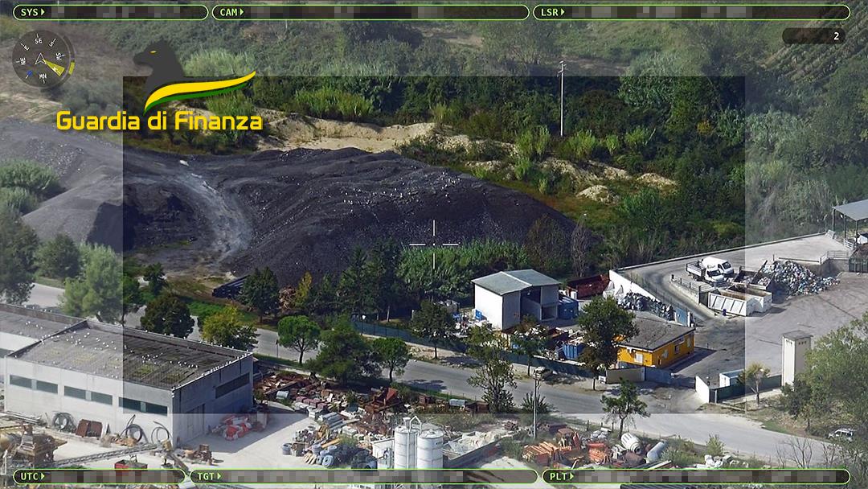The height and width of the screenshot is (489, 868).
Task: Click the arrow icon beside SYS
Action: pos(43,13)
